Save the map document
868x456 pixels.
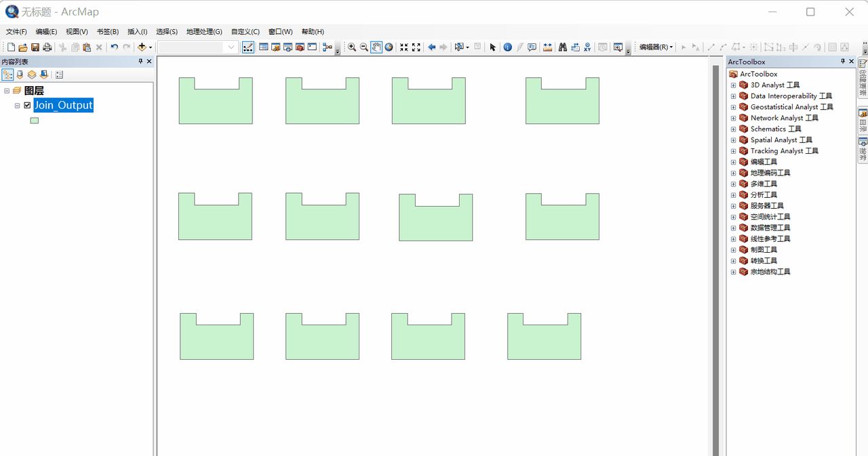[35, 47]
